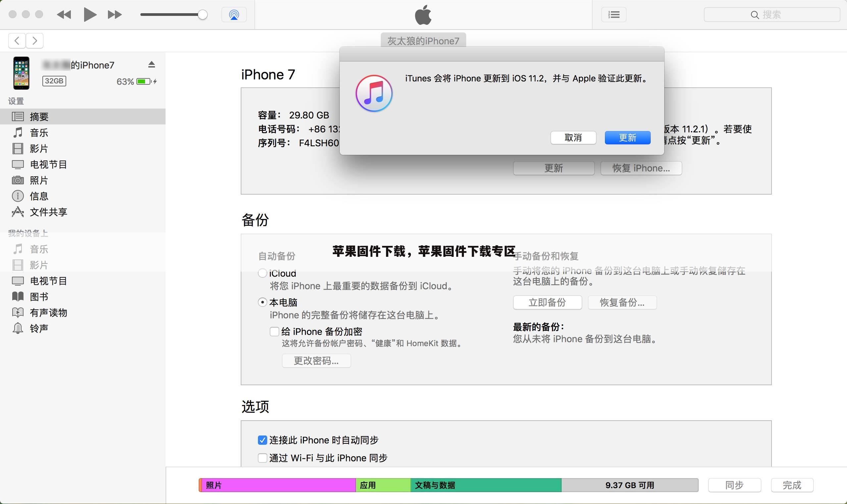Click the 同步 button

734,485
